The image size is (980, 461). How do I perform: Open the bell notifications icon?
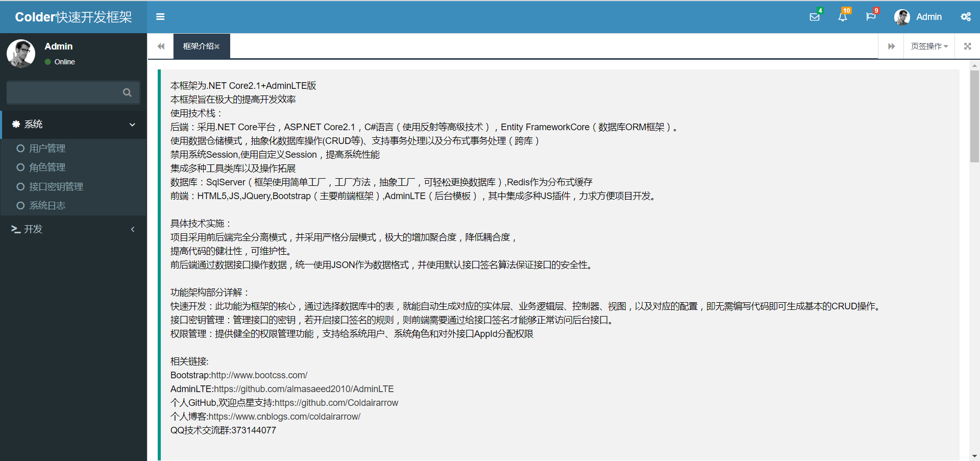click(843, 17)
